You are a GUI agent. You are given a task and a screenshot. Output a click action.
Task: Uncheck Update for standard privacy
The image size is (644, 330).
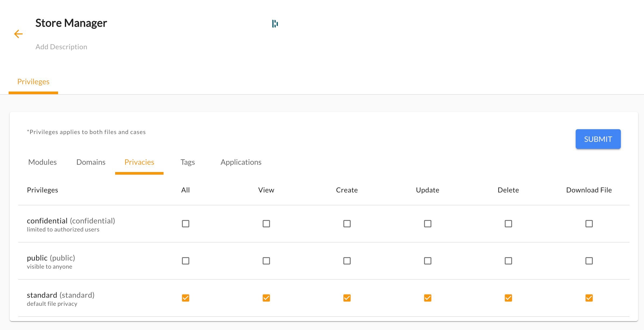428,298
